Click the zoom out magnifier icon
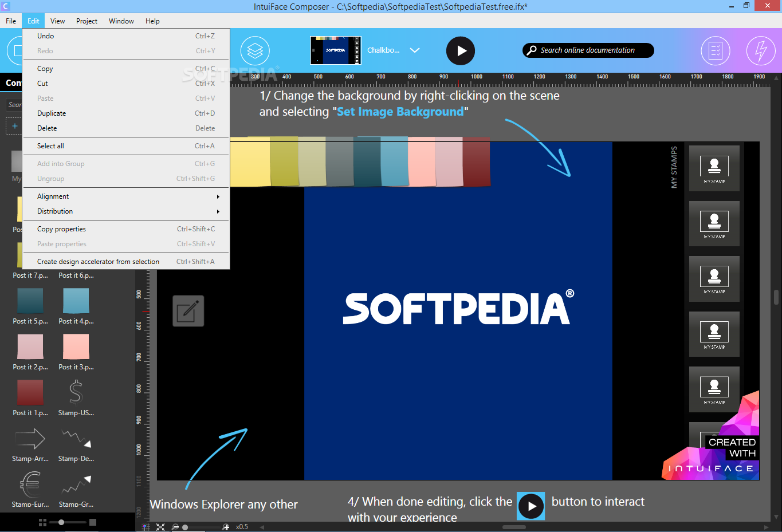The image size is (782, 532). pos(175,527)
